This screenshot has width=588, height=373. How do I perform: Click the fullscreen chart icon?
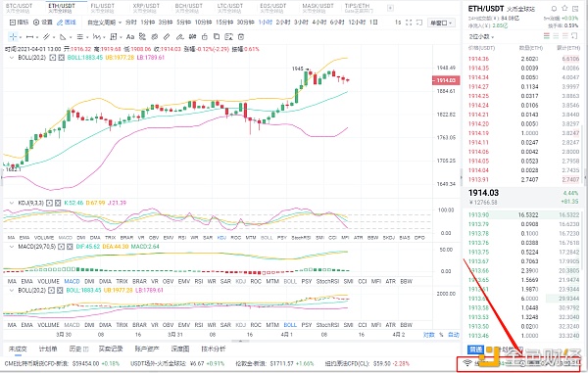pyautogui.click(x=409, y=23)
